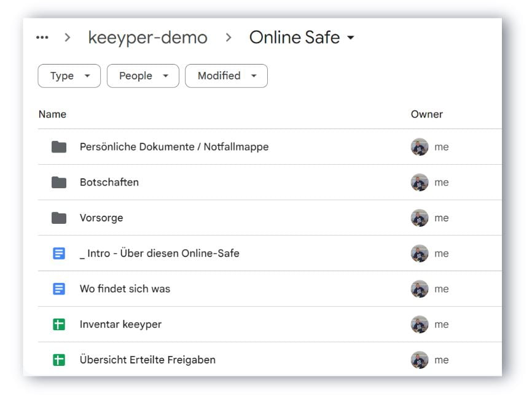Click owner avatar in the Botschaften row
Image resolution: width=532 pixels, height=404 pixels.
(x=420, y=183)
